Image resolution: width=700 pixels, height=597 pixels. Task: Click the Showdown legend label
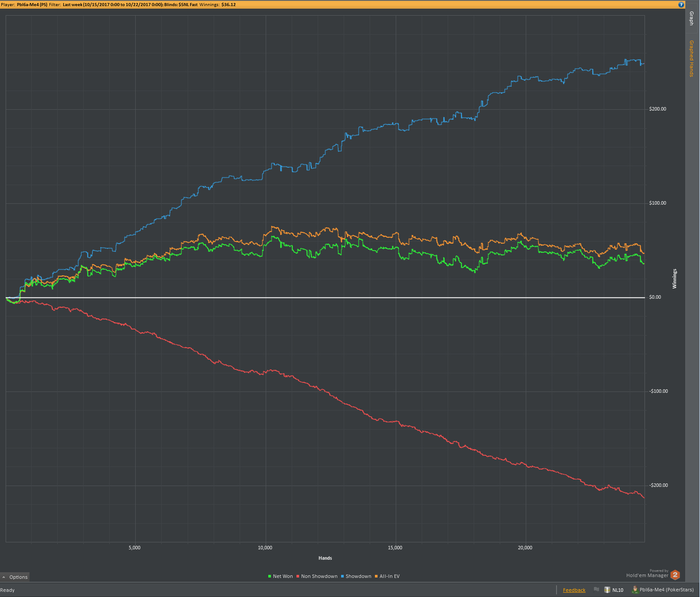[x=358, y=576]
